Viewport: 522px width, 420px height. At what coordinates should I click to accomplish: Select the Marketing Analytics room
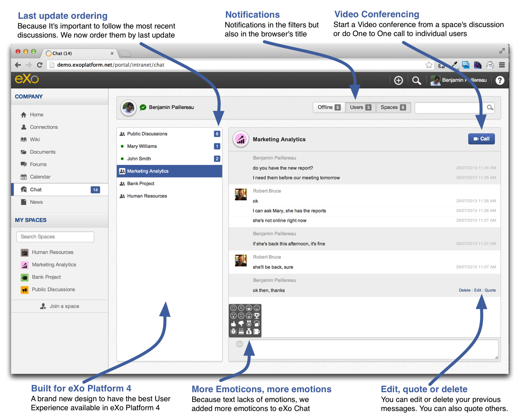click(x=170, y=171)
